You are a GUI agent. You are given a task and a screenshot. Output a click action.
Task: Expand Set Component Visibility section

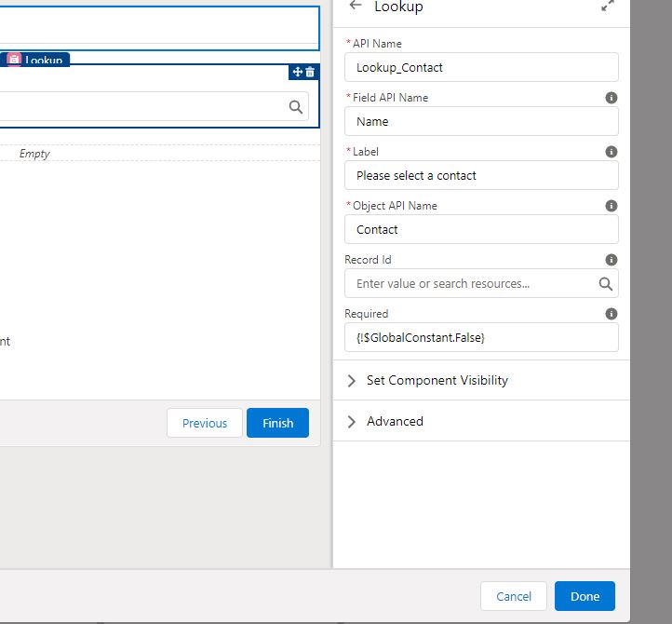coord(481,380)
